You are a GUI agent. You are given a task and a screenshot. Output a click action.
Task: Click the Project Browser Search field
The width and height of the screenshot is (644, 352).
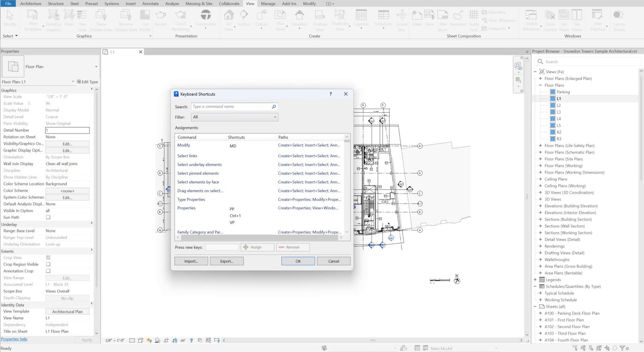[x=588, y=62]
